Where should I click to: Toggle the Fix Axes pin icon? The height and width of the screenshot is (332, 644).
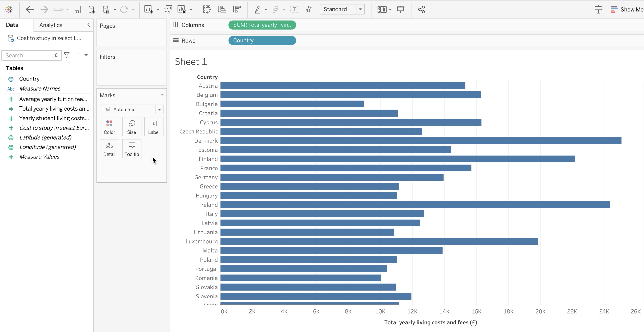(309, 10)
